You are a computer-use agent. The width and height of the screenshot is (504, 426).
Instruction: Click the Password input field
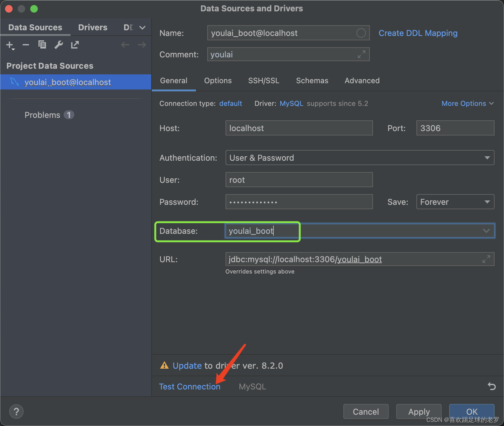(299, 202)
